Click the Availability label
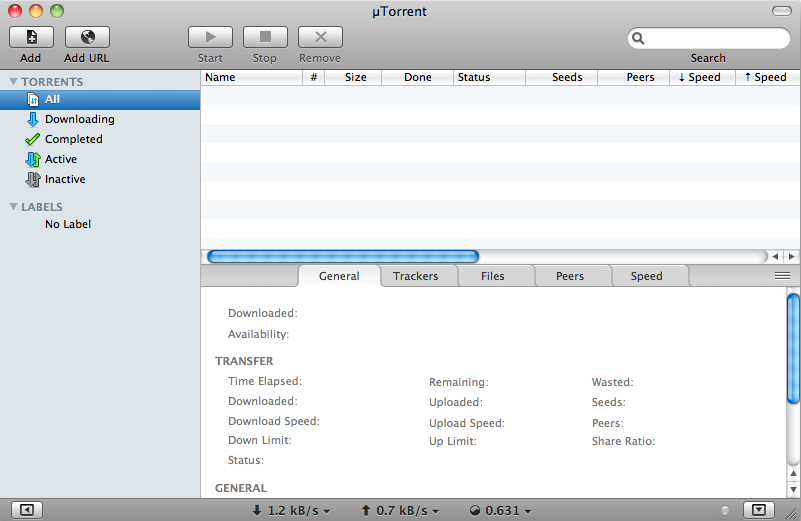Image resolution: width=801 pixels, height=521 pixels. click(258, 334)
